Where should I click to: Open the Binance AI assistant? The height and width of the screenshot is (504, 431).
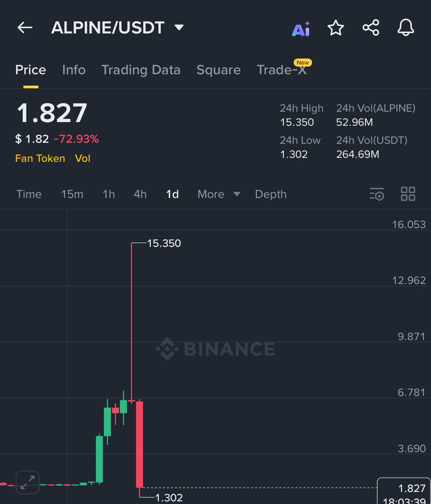click(301, 28)
